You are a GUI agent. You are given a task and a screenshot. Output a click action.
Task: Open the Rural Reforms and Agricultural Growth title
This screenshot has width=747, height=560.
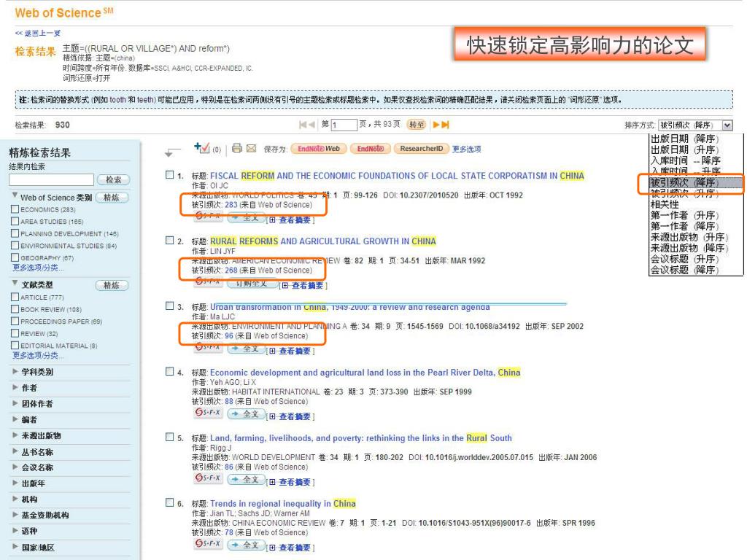coord(323,241)
